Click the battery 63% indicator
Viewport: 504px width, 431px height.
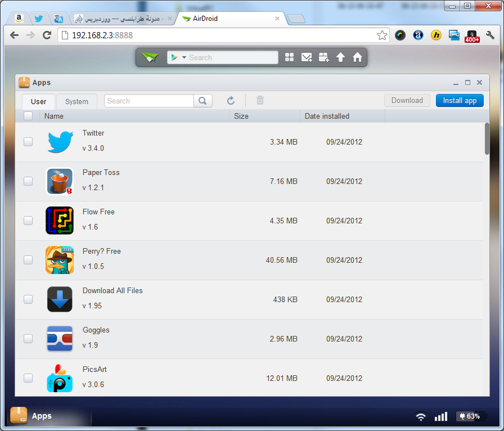pyautogui.click(x=470, y=416)
